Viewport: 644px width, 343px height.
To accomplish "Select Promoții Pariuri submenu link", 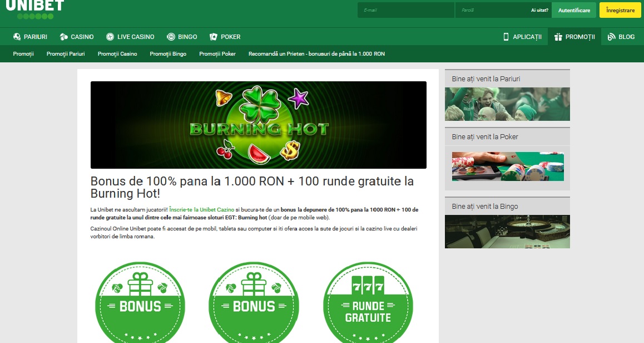I will click(x=66, y=54).
